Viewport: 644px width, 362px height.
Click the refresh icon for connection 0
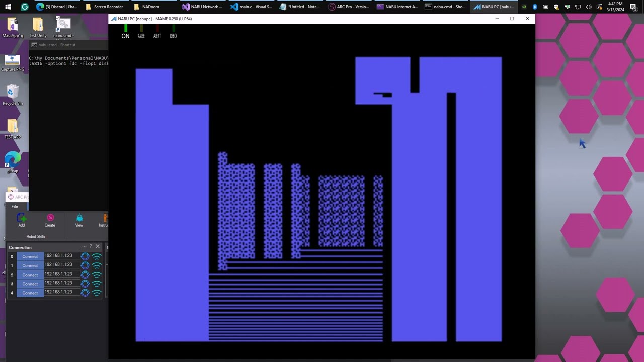pos(85,256)
